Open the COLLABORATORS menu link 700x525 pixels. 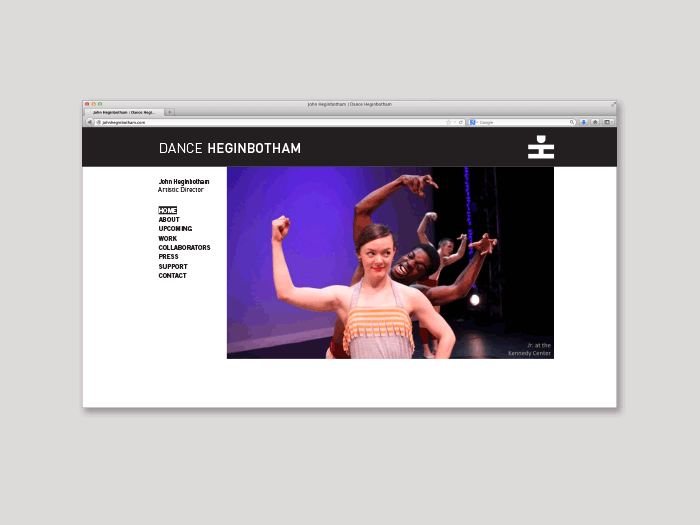coord(184,247)
